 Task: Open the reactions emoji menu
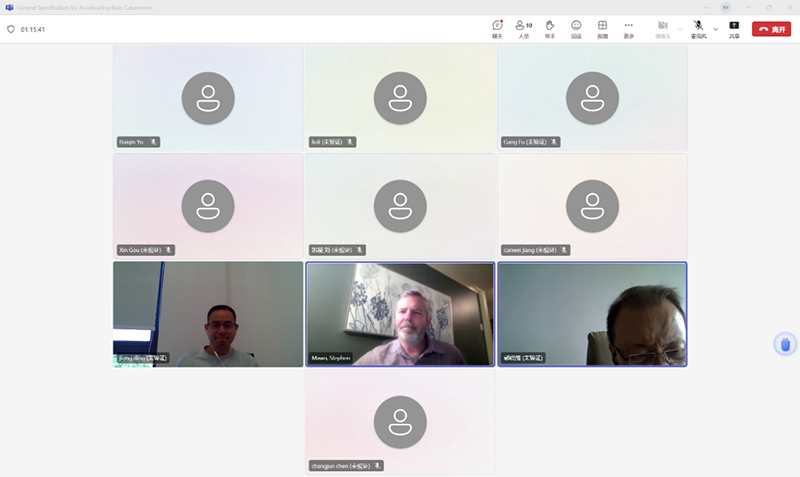[576, 29]
